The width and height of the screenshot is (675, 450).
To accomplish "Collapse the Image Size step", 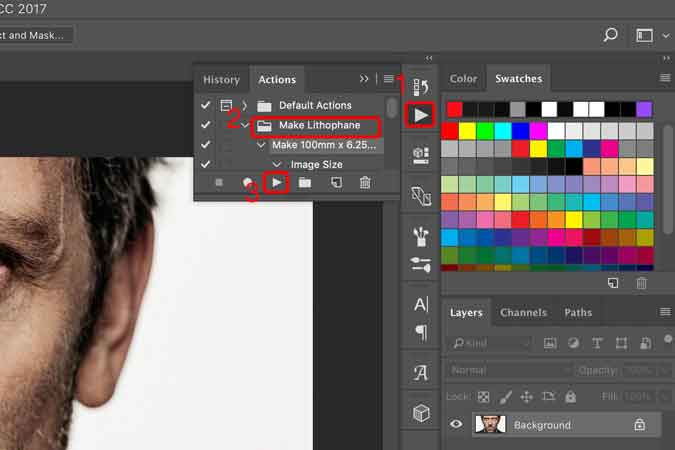I will click(x=276, y=164).
